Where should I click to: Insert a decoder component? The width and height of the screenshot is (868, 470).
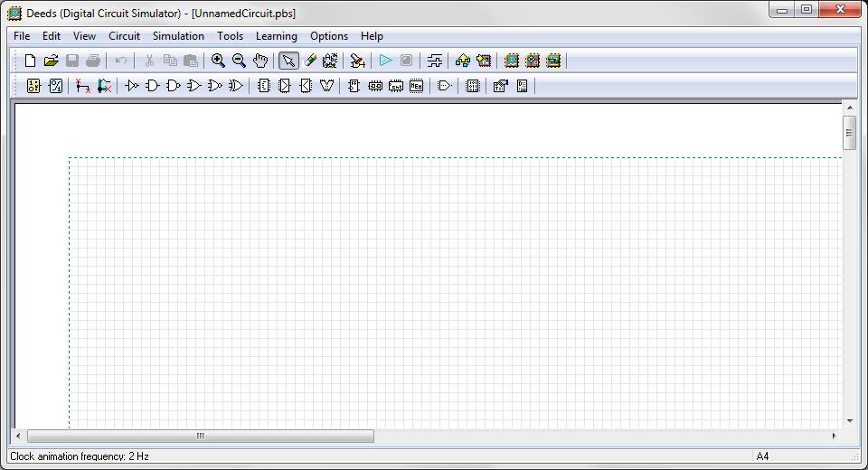(264, 86)
